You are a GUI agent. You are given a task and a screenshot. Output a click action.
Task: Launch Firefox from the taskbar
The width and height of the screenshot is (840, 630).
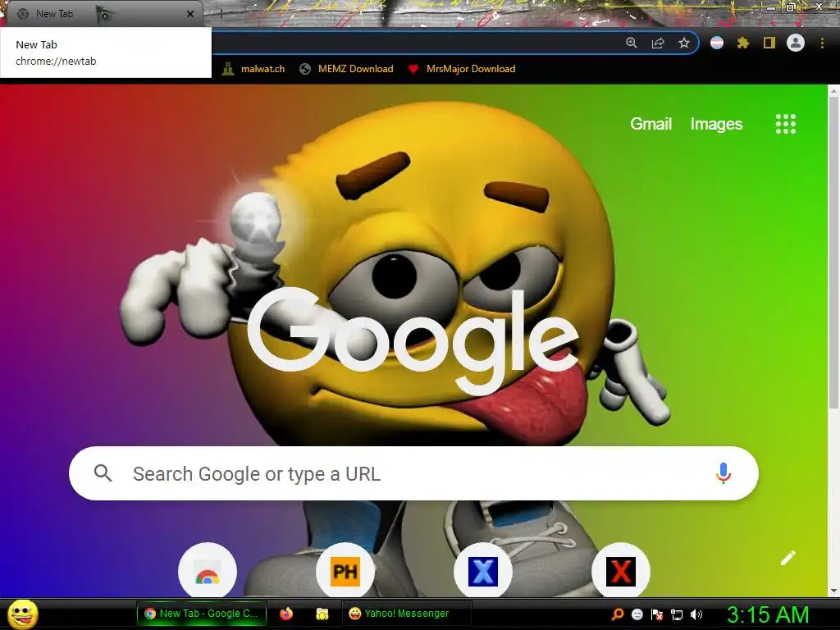pyautogui.click(x=286, y=614)
